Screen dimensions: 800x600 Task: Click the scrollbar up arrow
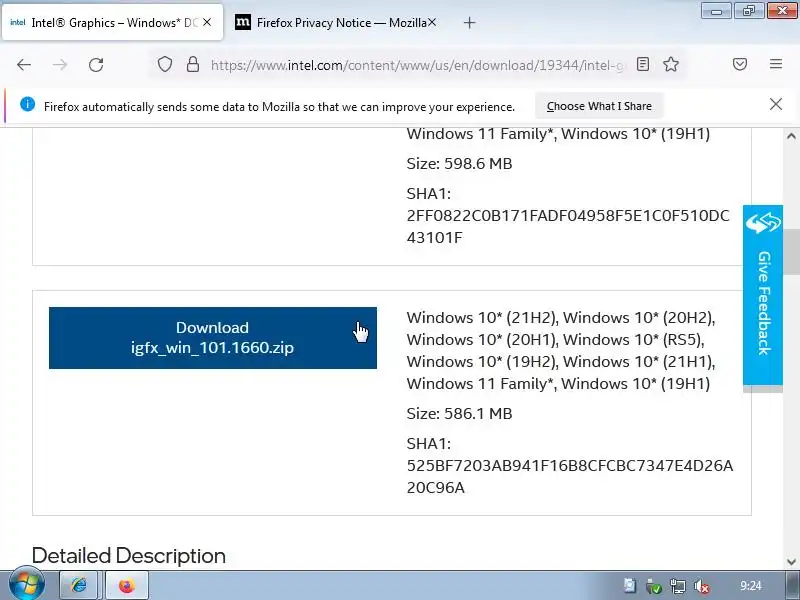click(x=791, y=136)
